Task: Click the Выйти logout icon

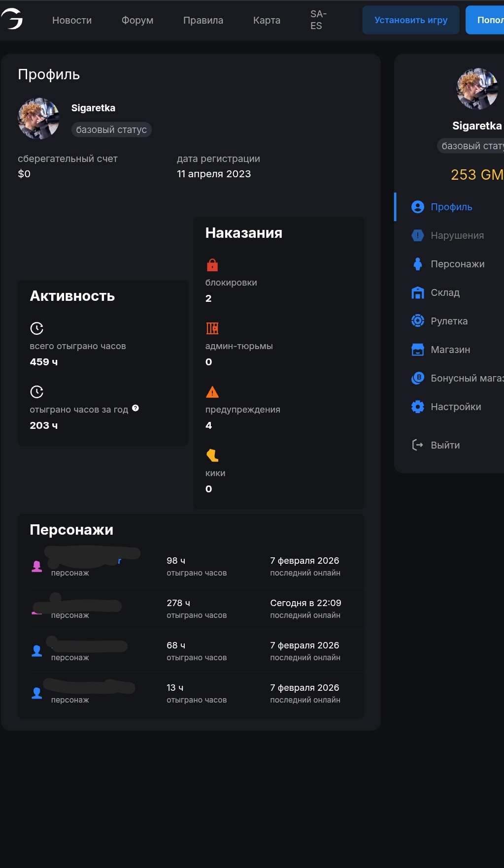Action: pyautogui.click(x=417, y=445)
